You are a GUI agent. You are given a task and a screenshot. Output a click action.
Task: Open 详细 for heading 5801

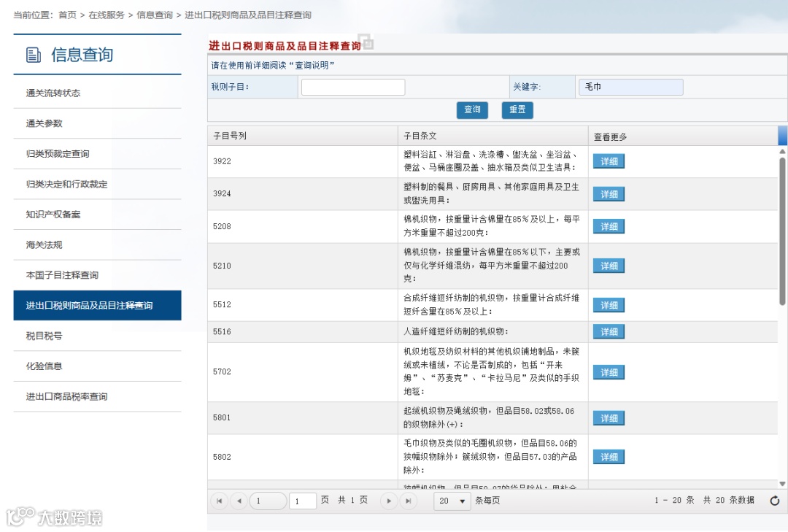[x=609, y=418]
